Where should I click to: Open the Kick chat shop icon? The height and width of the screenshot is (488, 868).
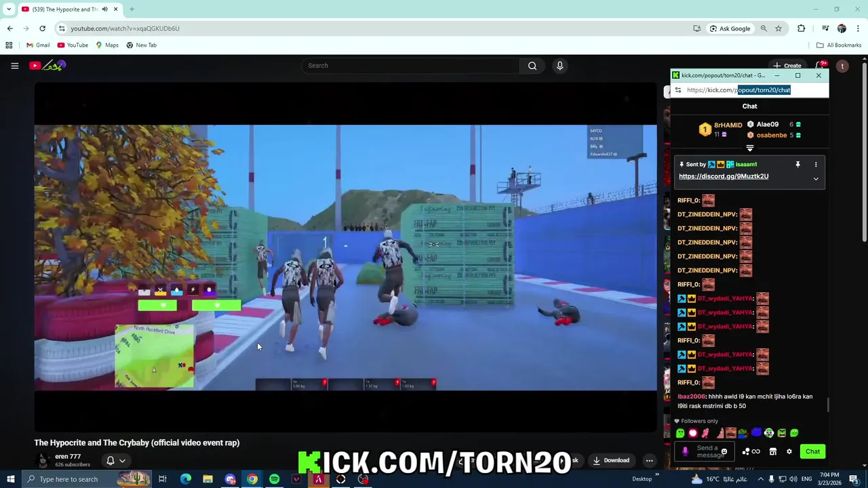point(772,451)
